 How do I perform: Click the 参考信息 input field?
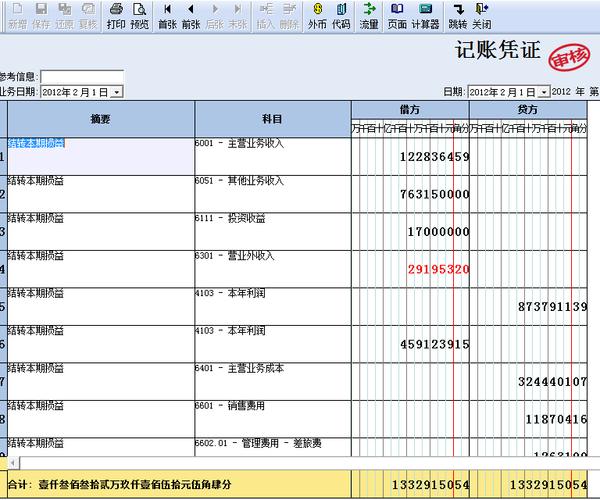tap(82, 77)
